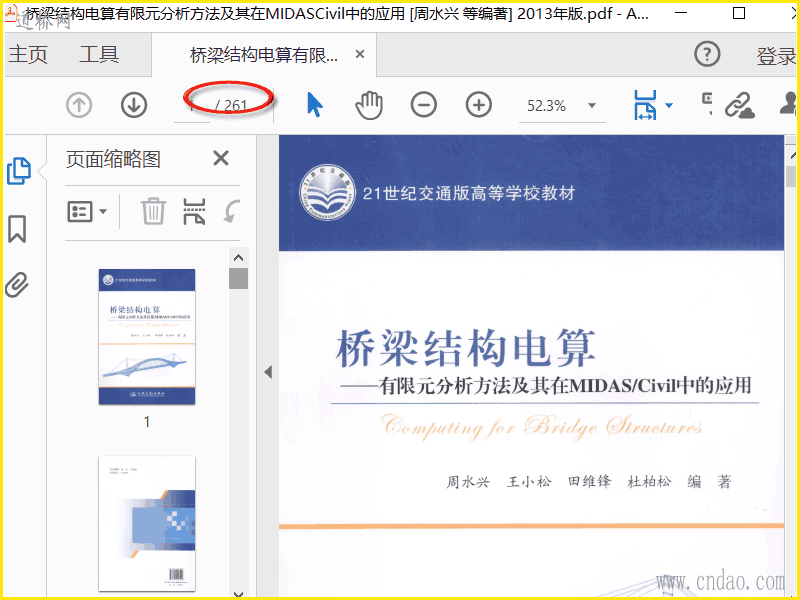Screen dimensions: 800x600
Task: Click the delete pages trash icon
Action: 153,211
